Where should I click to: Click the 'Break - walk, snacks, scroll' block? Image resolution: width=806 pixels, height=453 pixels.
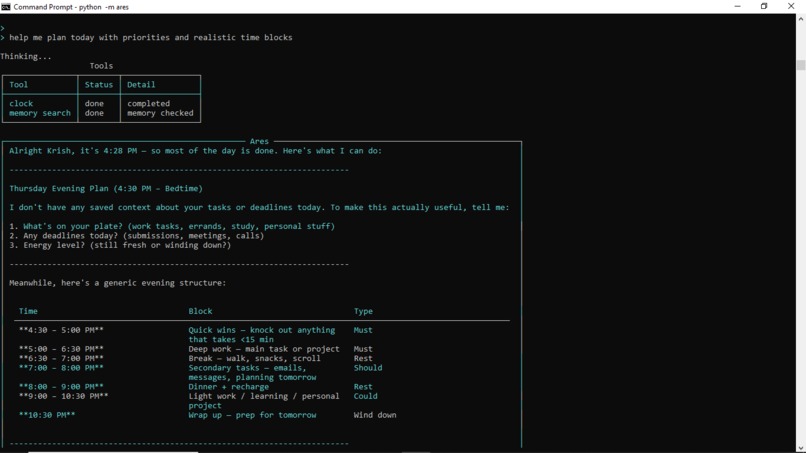[254, 358]
